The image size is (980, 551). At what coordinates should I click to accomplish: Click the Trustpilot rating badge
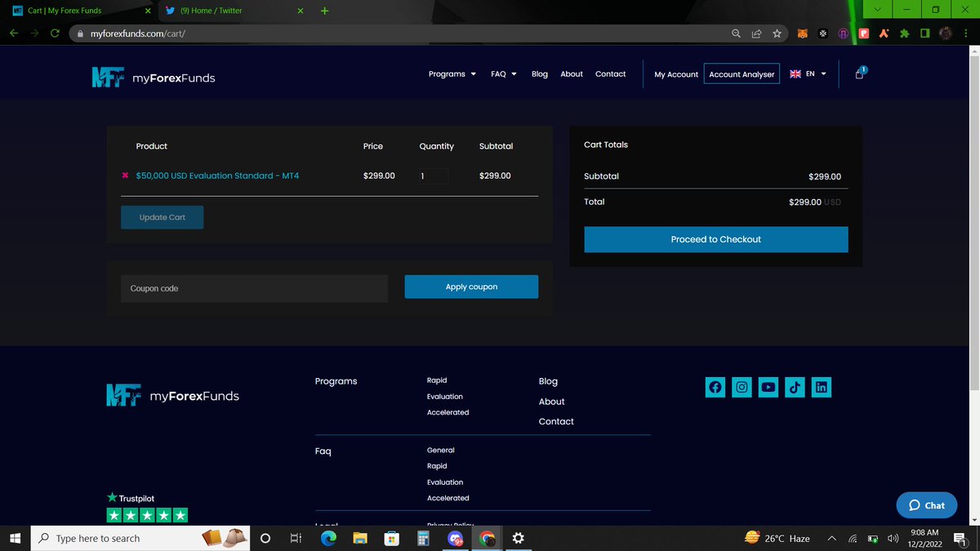(x=147, y=507)
